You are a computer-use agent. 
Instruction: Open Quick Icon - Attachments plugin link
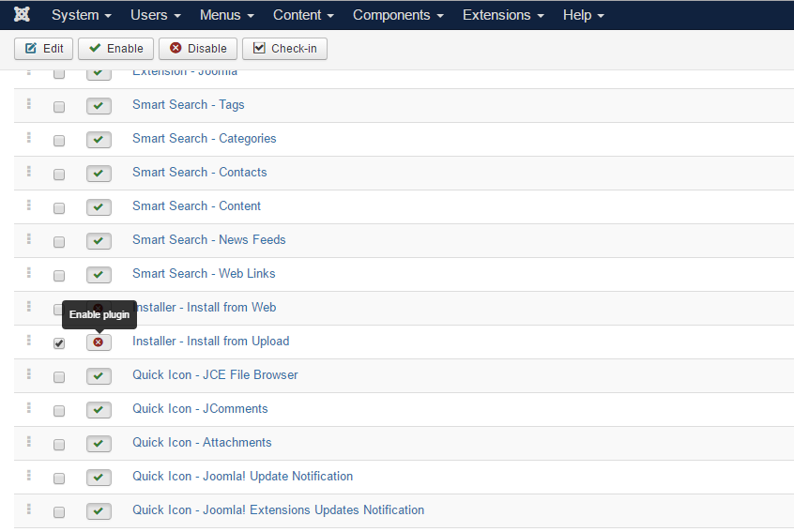click(202, 443)
